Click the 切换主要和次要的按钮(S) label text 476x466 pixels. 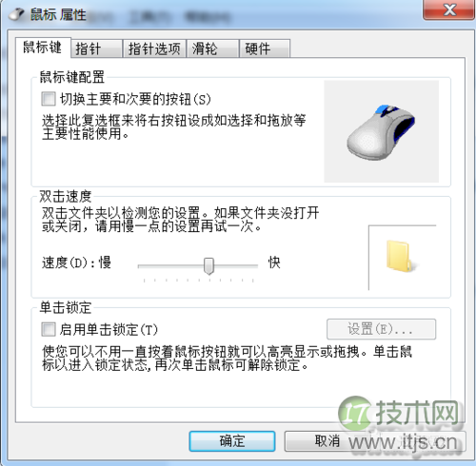coord(135,99)
